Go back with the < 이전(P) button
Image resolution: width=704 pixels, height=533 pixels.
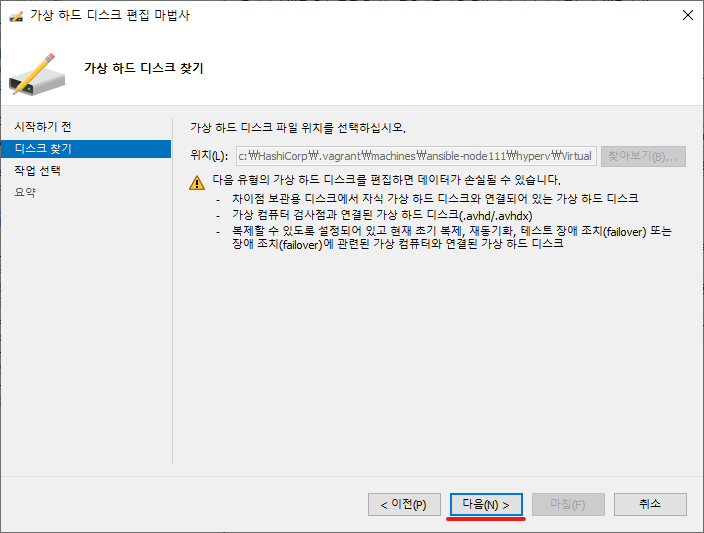pyautogui.click(x=404, y=505)
